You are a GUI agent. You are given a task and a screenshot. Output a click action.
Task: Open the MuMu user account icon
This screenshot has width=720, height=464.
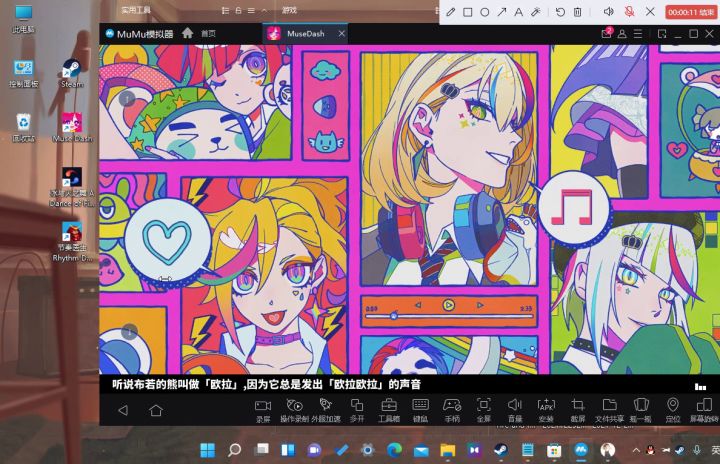[x=622, y=34]
